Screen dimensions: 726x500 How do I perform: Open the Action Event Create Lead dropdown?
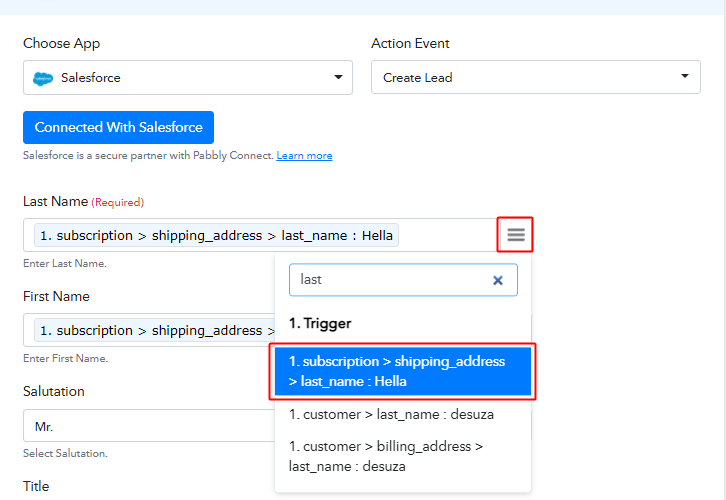[x=535, y=77]
